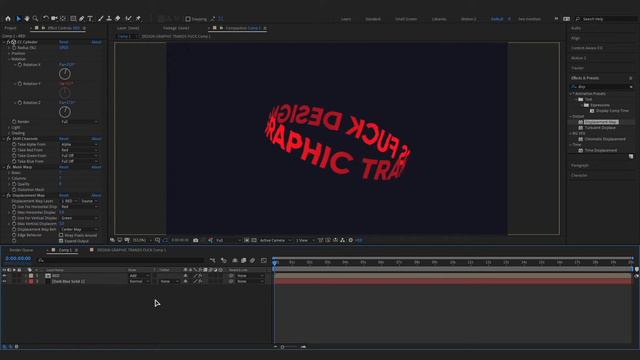Viewport: 640px width, 360px height.
Task: Click the new animation preset icon in Effects & Presets
Action: point(631,157)
